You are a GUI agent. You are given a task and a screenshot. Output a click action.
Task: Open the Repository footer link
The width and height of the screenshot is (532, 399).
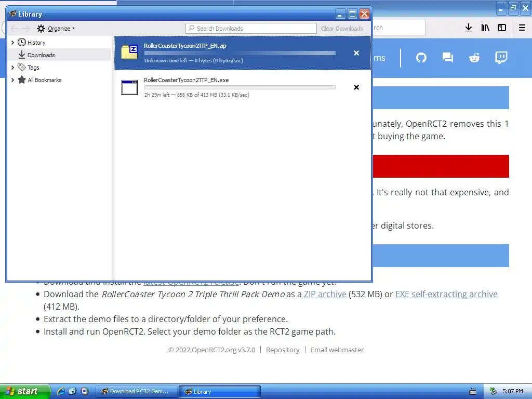tap(283, 350)
